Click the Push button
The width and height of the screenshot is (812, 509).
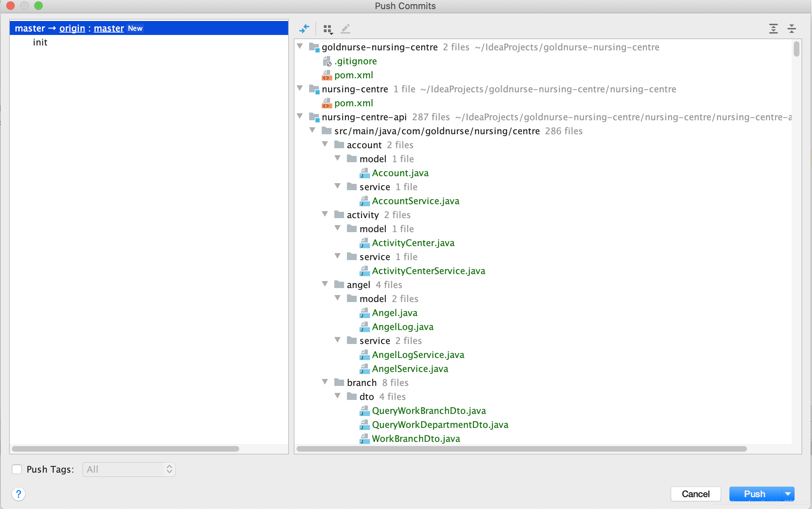click(755, 494)
